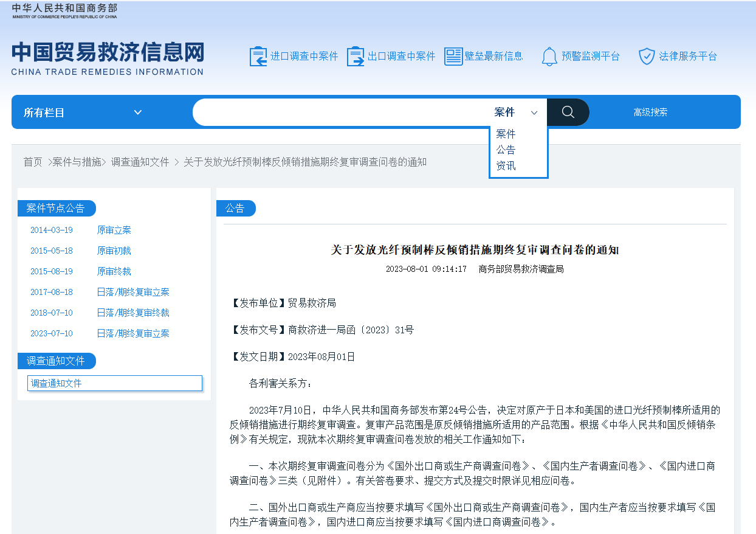The height and width of the screenshot is (534, 756).
Task: Click the 中国贸易救济信息网 site logo
Action: 108,58
